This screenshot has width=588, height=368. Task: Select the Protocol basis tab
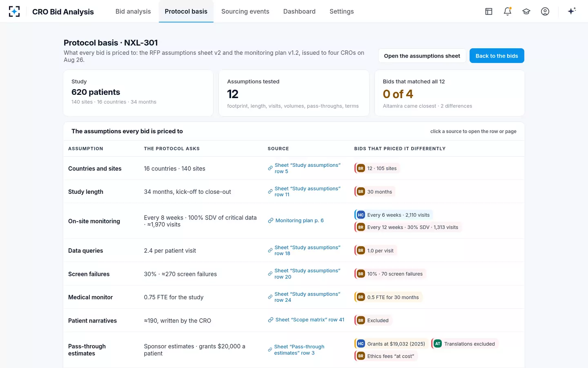186,11
